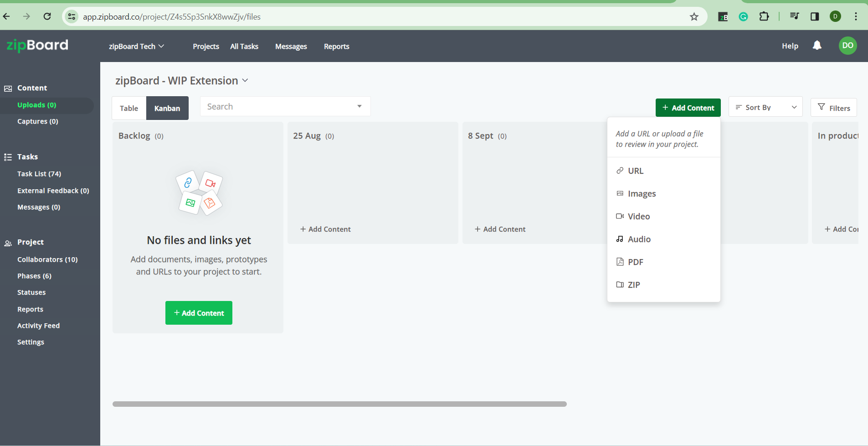Image resolution: width=868 pixels, height=446 pixels.
Task: Open the Messages menu in top navigation
Action: [x=291, y=46]
